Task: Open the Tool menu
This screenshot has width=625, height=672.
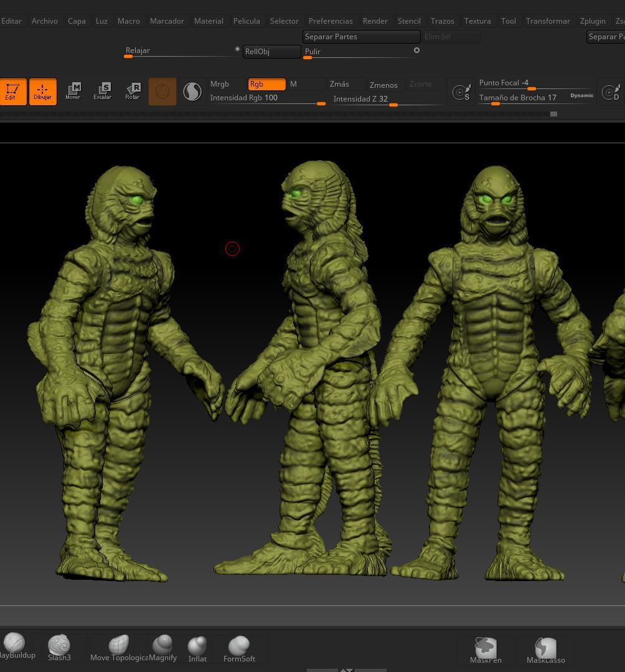Action: (508, 21)
